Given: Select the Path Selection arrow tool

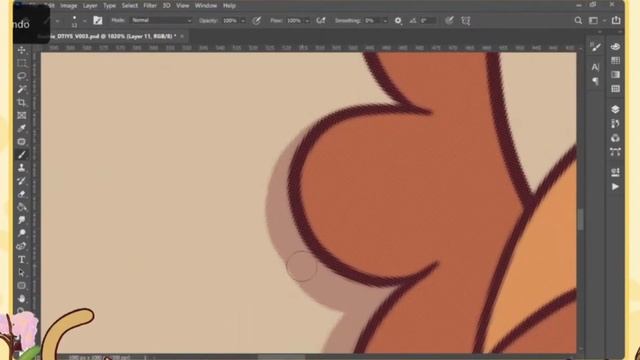Looking at the screenshot, I should (22, 273).
